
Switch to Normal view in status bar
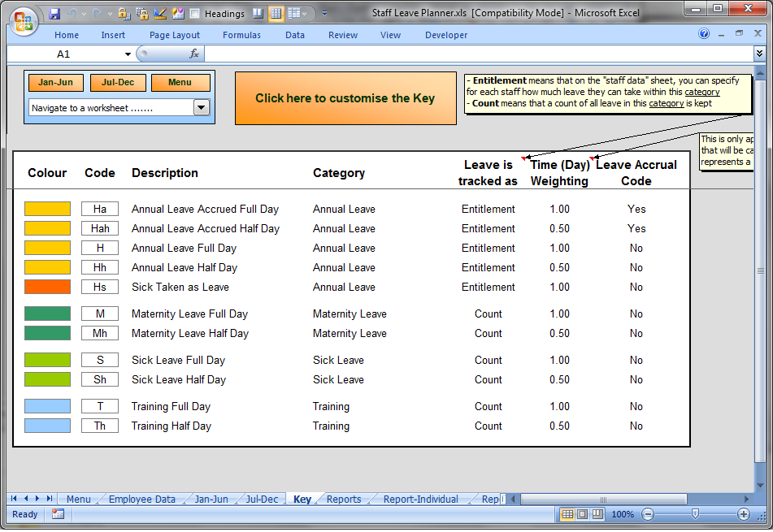coord(567,514)
